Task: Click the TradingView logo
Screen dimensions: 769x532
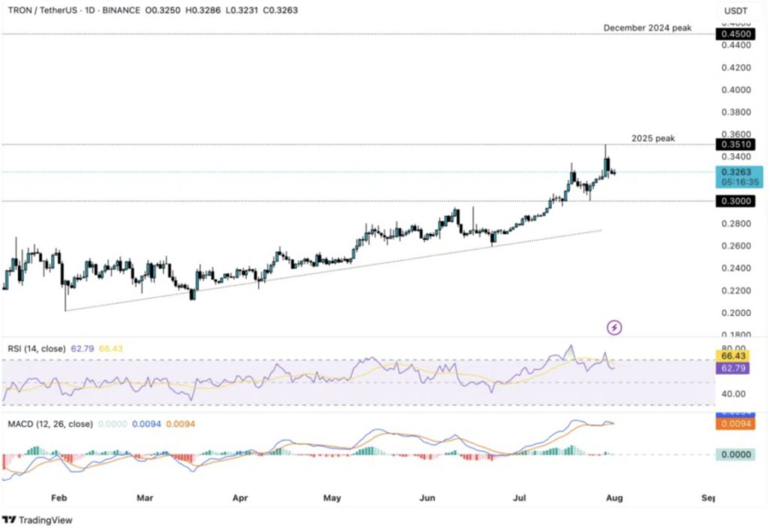Action: pyautogui.click(x=38, y=519)
